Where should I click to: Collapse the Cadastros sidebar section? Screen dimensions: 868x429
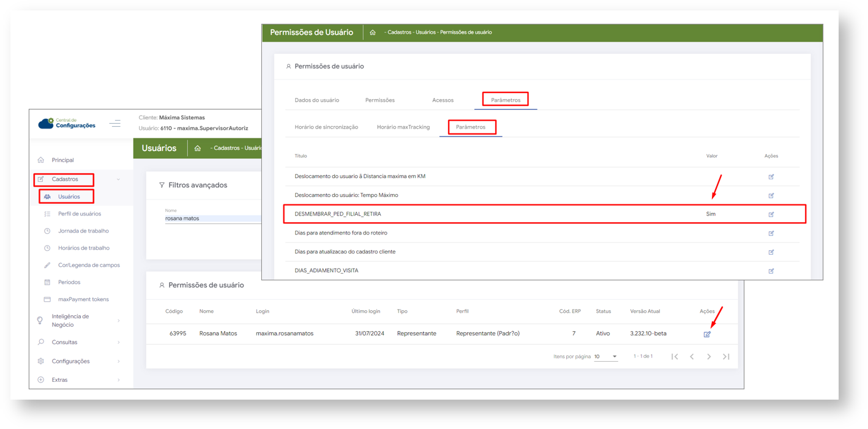118,179
